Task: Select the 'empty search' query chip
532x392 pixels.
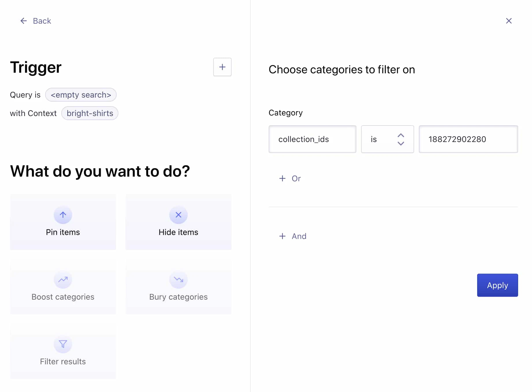Action: click(x=81, y=95)
